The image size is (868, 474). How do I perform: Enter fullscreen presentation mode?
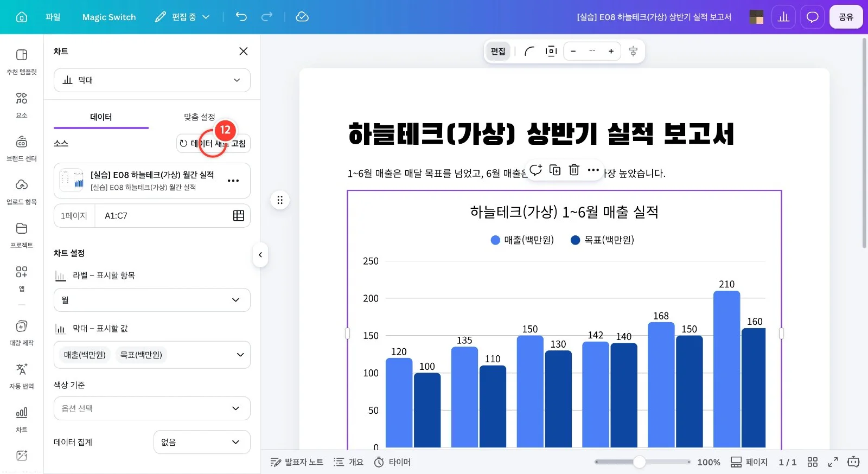click(833, 462)
